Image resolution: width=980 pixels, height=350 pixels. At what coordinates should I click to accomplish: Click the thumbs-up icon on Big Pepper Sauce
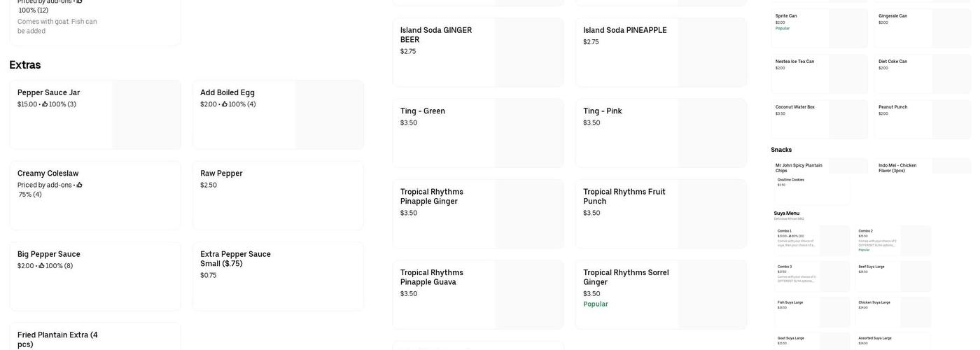(42, 266)
